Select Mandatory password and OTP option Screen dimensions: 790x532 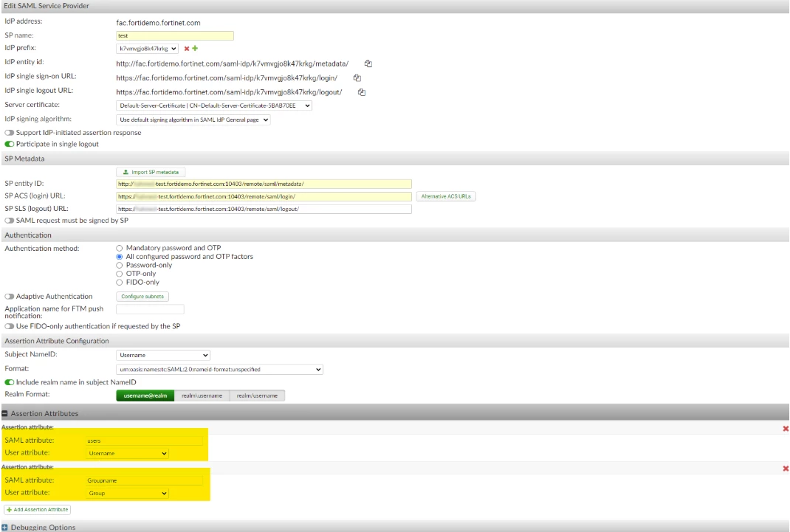click(120, 248)
